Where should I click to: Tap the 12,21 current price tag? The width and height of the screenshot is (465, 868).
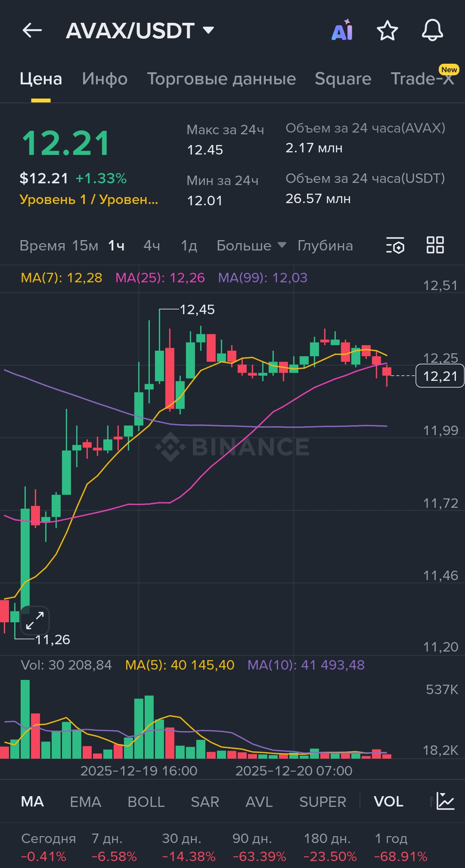[x=440, y=376]
